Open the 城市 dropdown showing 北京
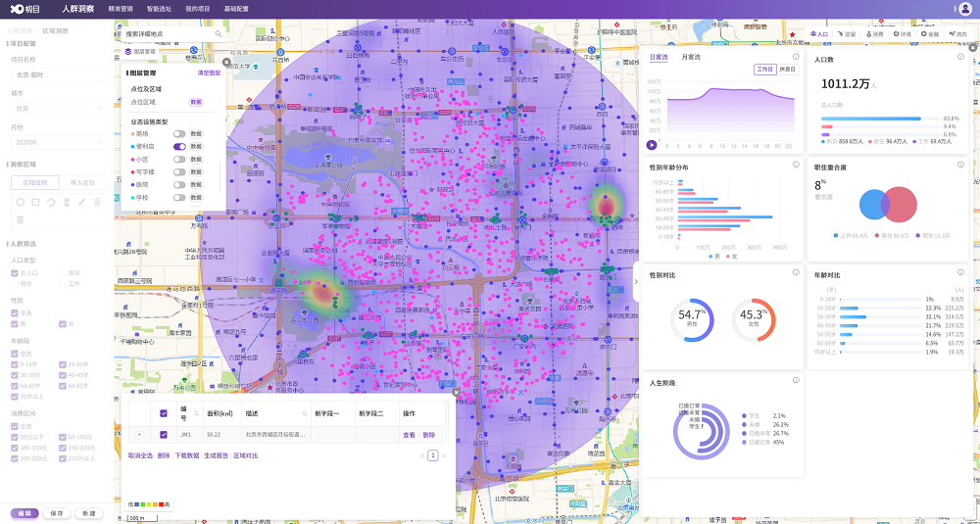Screen dimensions: 980x524 [58, 109]
